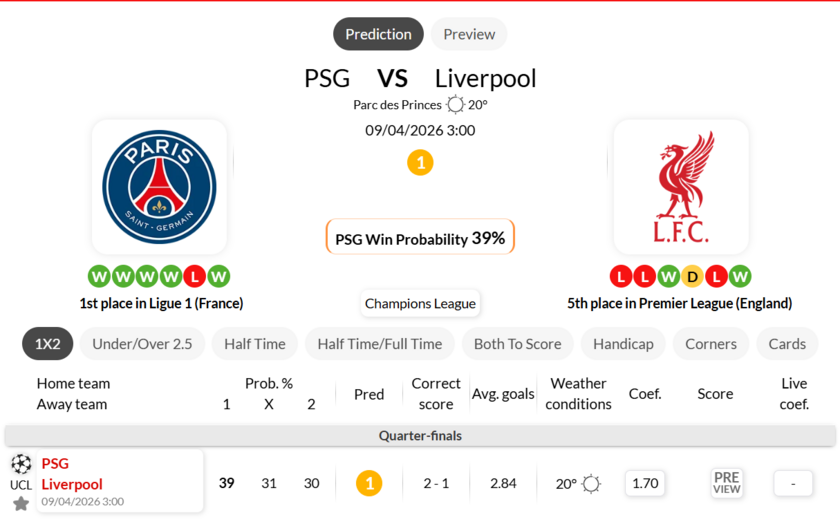840x524 pixels.
Task: Click the live coefficient dash box
Action: click(793, 483)
